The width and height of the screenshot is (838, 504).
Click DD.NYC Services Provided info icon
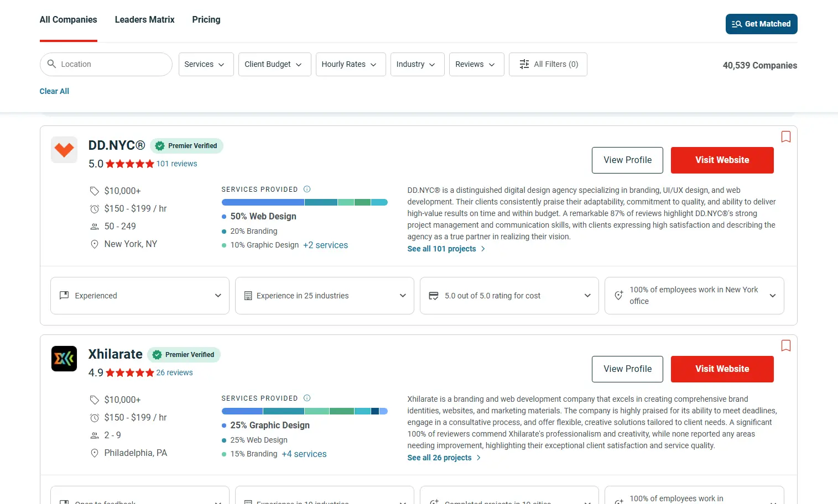pos(307,189)
